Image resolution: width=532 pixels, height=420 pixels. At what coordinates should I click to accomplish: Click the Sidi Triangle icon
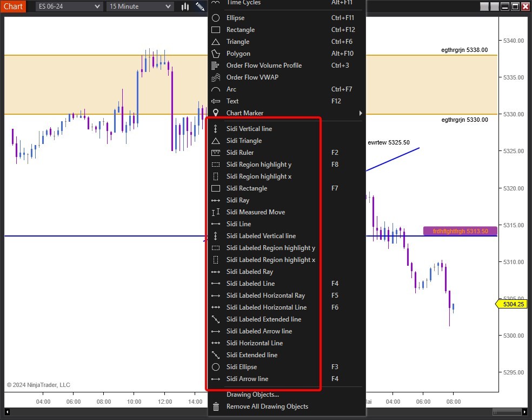(x=215, y=141)
